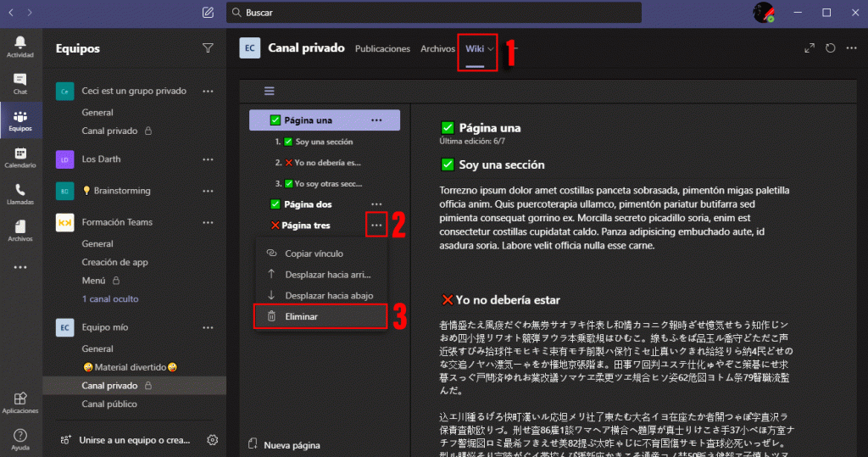Select the Los Darth team
The image size is (868, 457).
tap(101, 159)
